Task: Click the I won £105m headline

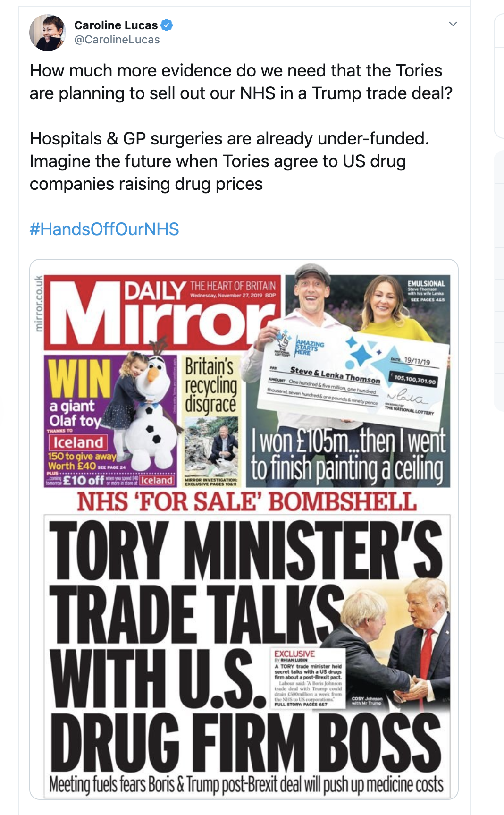Action: coord(348,456)
